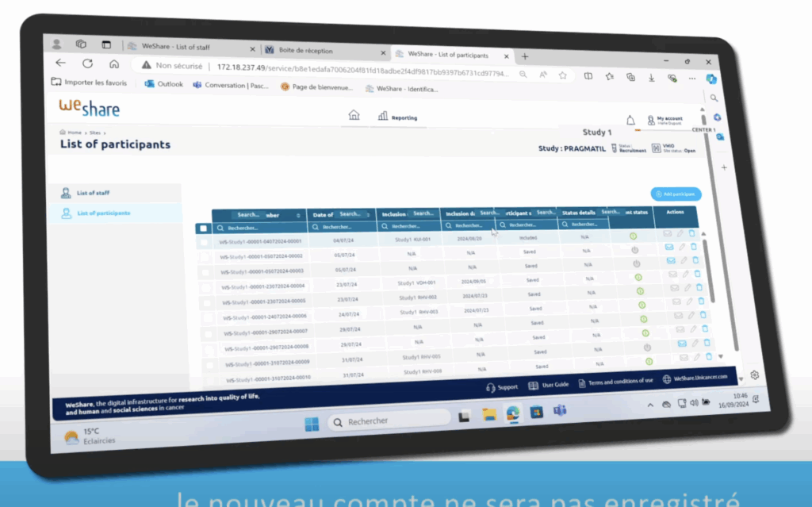Switch to the Boîte de réception tab
Image resolution: width=812 pixels, height=507 pixels.
coord(318,51)
